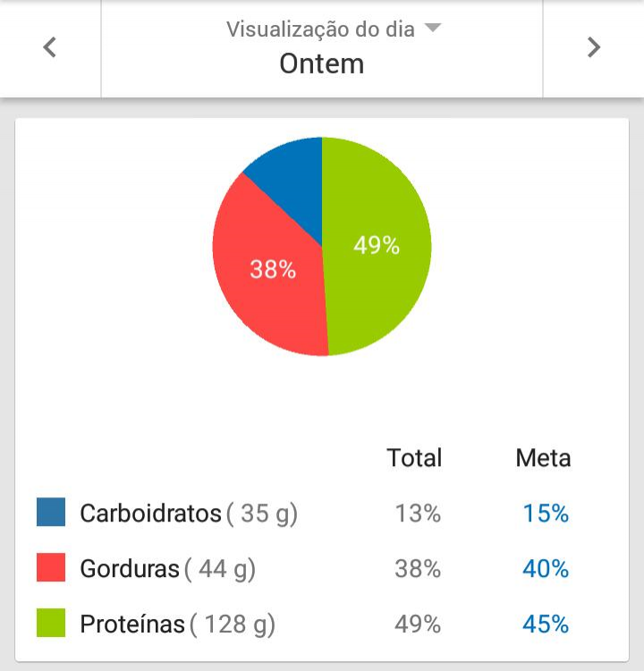644x671 pixels.
Task: Edit the 45% protein goal
Action: pos(546,624)
